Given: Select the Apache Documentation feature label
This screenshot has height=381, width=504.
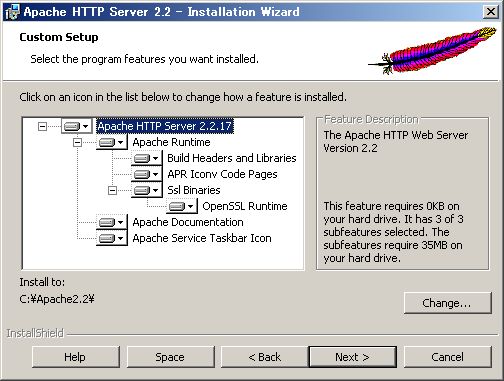Looking at the screenshot, I should (188, 222).
